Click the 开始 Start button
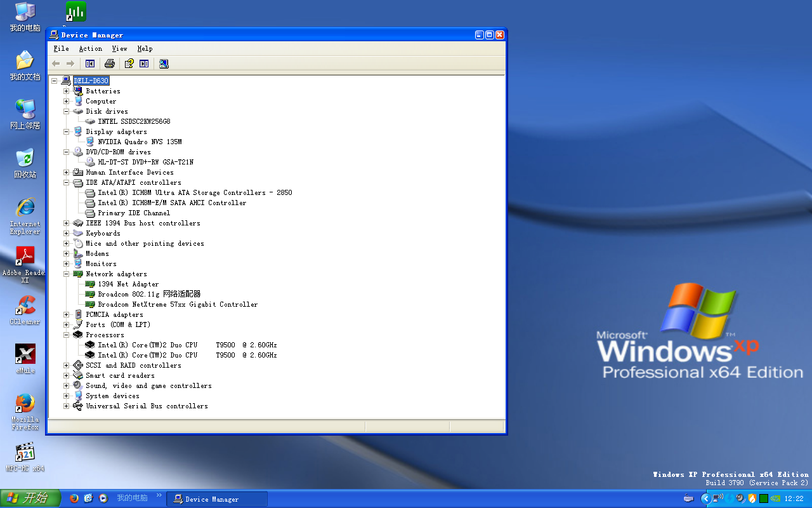The height and width of the screenshot is (508, 812). tap(30, 498)
